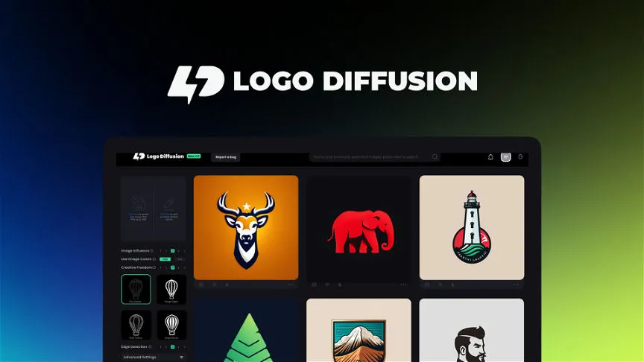This screenshot has width=644, height=362.
Task: Set Creative Freedom to level 1
Action: point(160,267)
